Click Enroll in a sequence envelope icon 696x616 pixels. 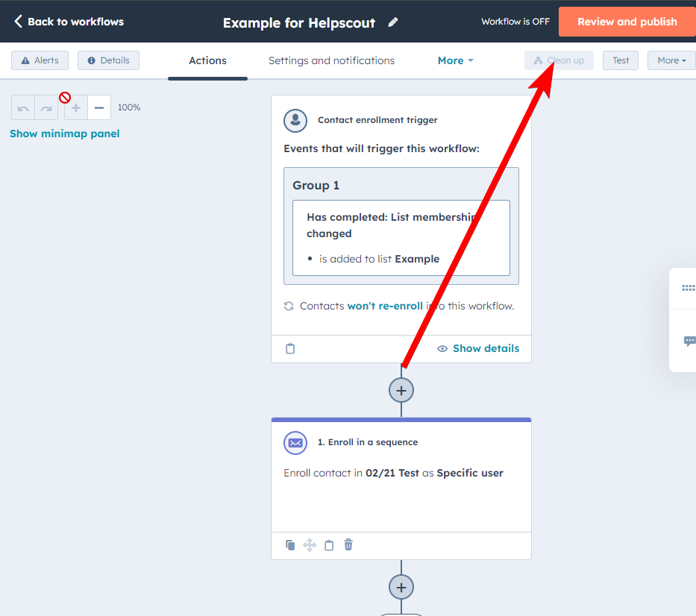295,442
